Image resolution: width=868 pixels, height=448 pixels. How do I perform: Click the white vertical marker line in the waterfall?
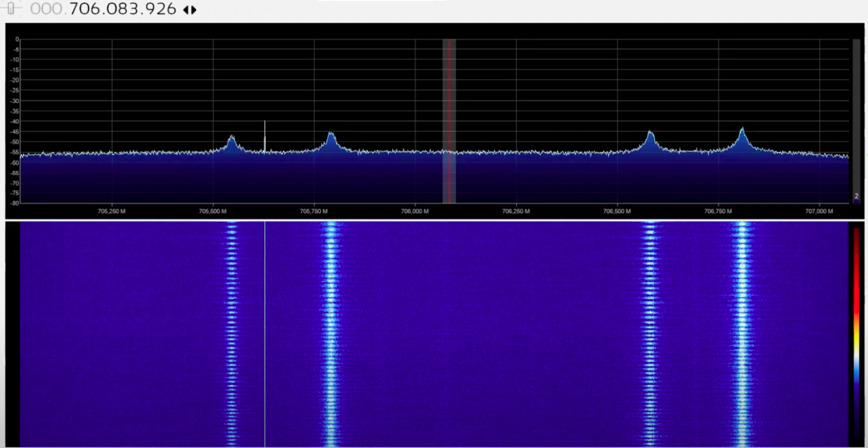(x=265, y=334)
